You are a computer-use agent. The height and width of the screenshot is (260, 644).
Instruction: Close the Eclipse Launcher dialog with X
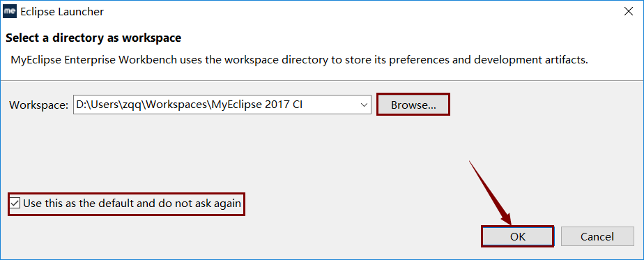point(629,11)
